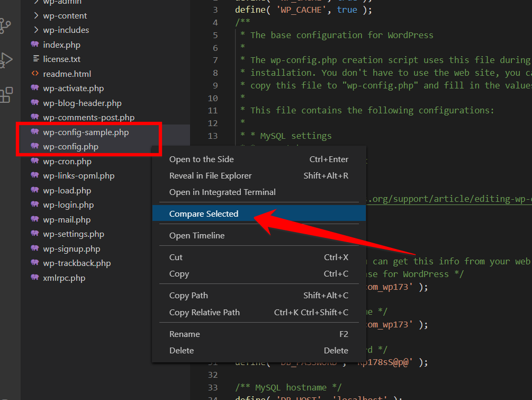The image size is (532, 400).
Task: Click the PHP icon beside wp-mail.php
Action: coord(34,219)
